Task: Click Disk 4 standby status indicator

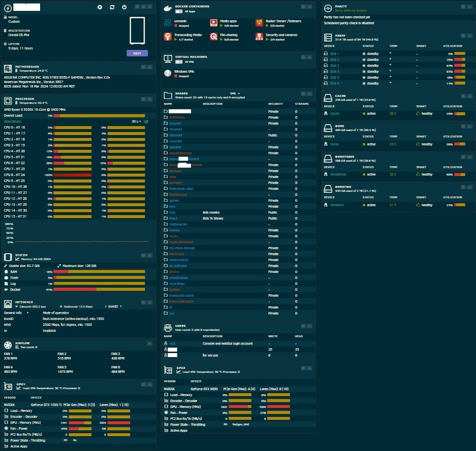Action: click(364, 72)
